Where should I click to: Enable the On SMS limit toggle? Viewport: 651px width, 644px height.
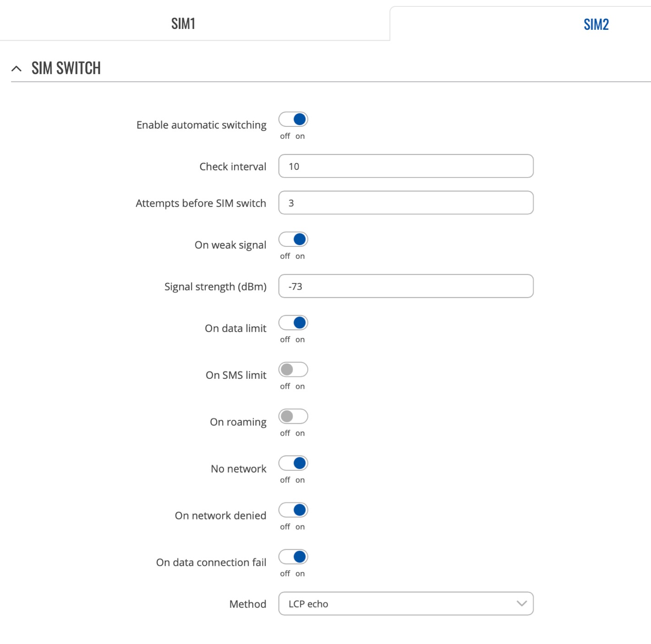click(293, 370)
